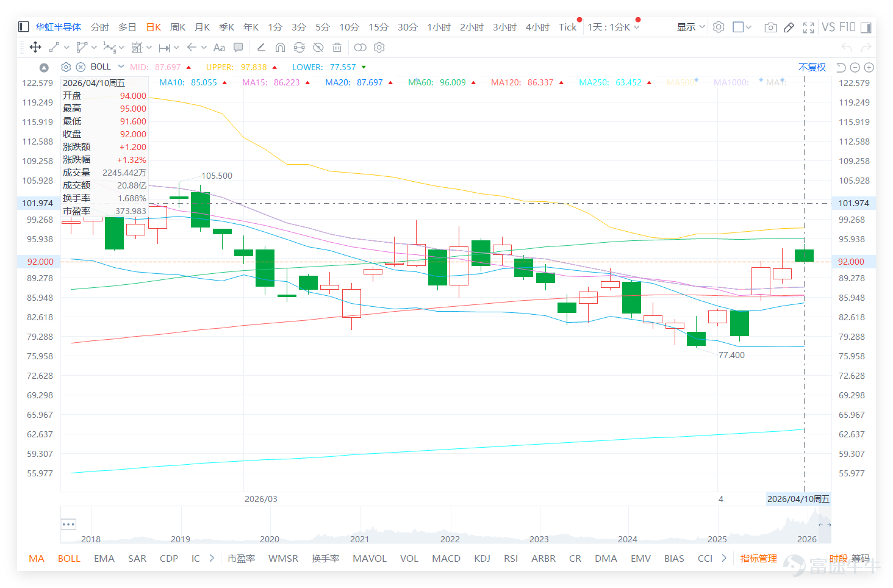
Task: Select the Aa text annotation tool
Action: pyautogui.click(x=219, y=48)
